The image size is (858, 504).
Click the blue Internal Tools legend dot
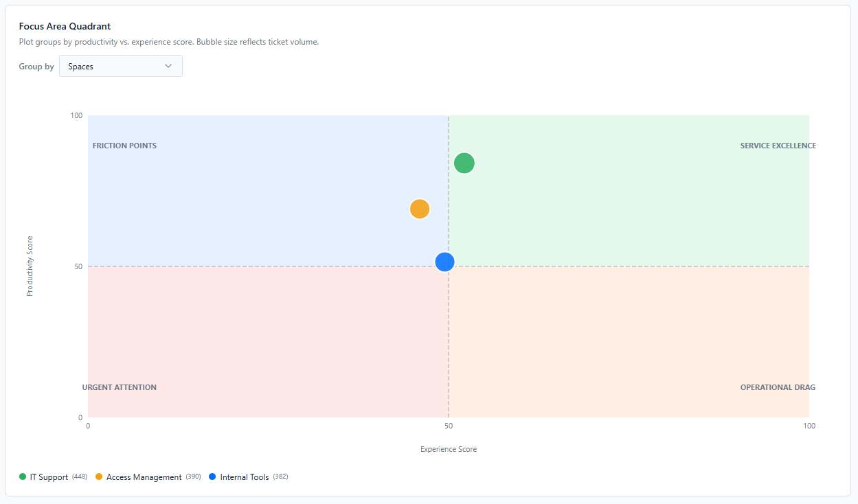(212, 477)
